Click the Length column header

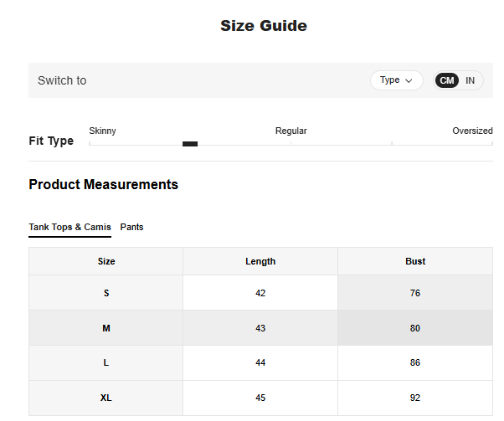[x=260, y=261]
